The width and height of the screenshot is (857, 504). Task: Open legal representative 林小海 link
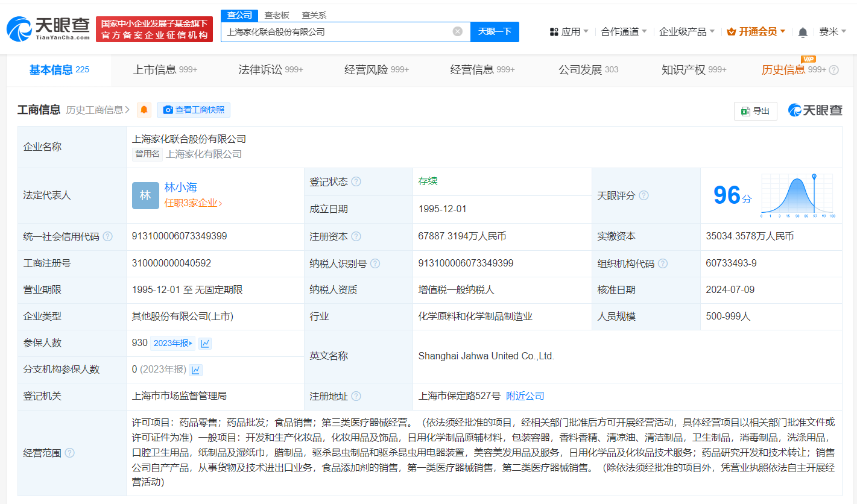180,187
